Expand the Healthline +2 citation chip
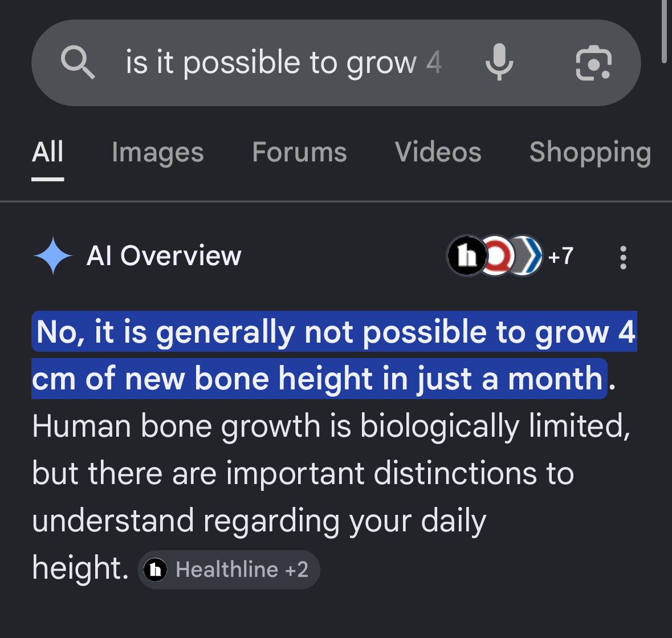This screenshot has height=638, width=672. [229, 570]
